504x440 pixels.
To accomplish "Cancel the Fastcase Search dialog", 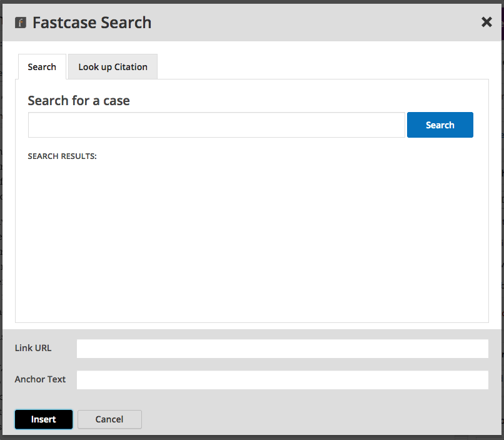I will point(109,419).
